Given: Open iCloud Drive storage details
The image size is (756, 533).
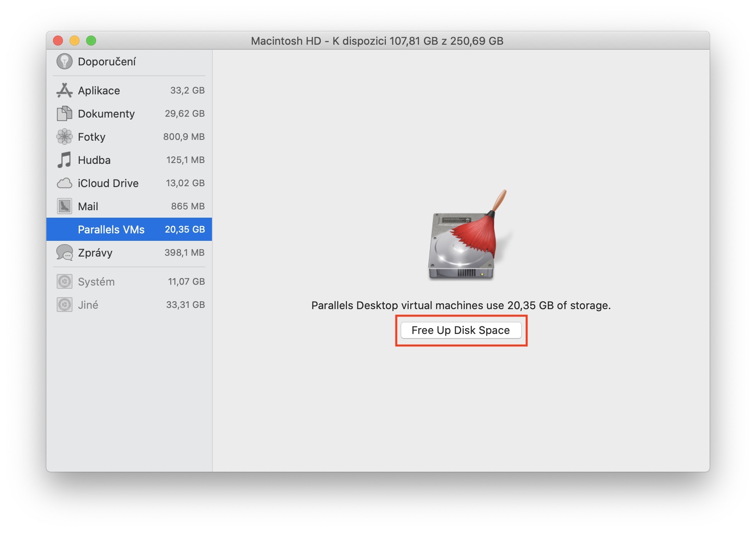Looking at the screenshot, I should tap(129, 183).
